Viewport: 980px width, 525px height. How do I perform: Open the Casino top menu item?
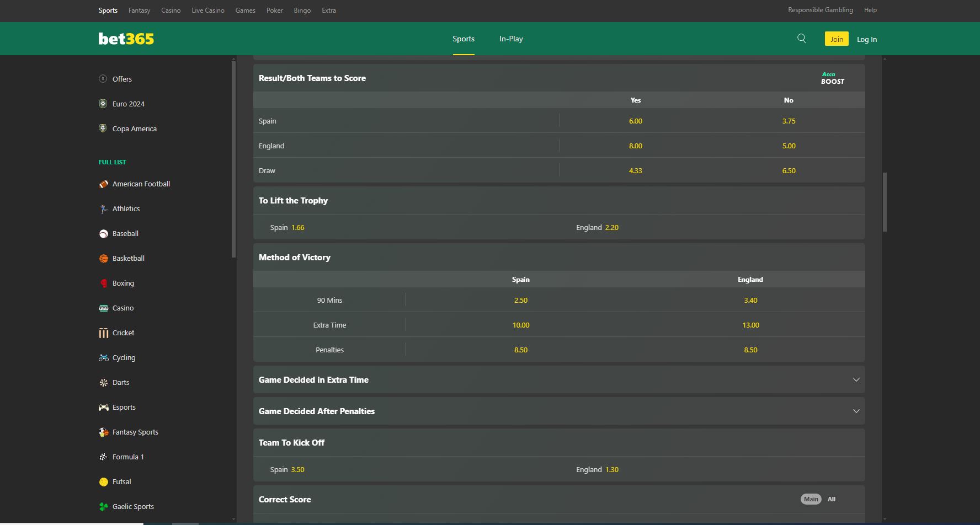point(171,10)
